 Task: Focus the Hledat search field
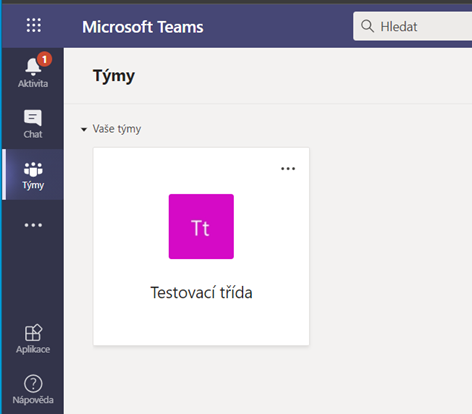click(x=413, y=26)
